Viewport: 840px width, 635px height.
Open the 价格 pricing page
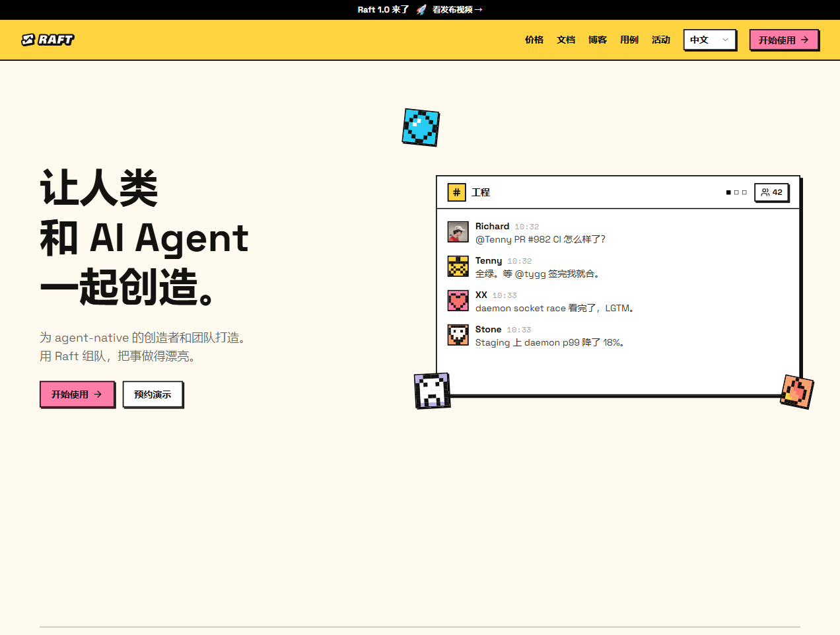534,40
